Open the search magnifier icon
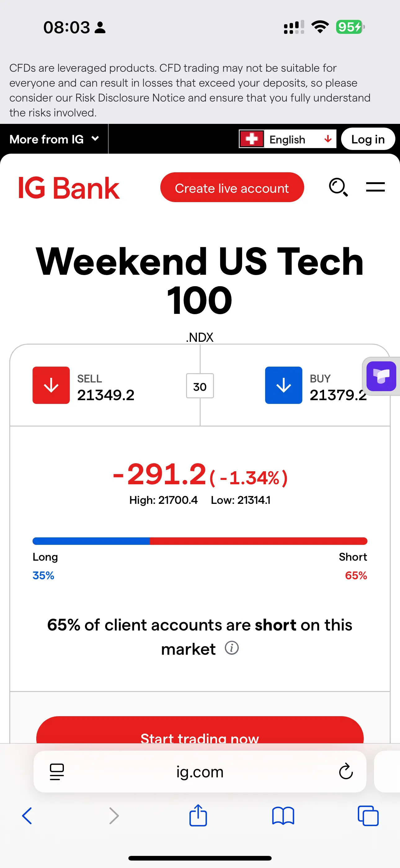The height and width of the screenshot is (868, 400). (338, 187)
